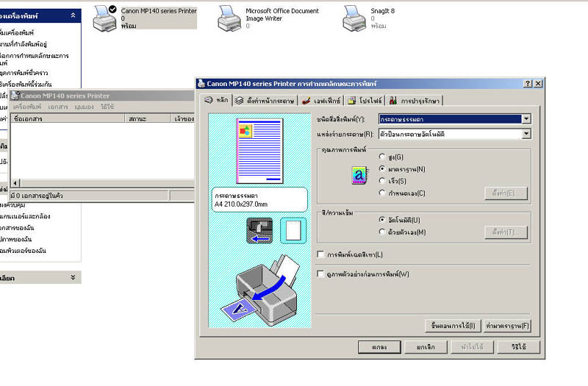The image size is (588, 386).
Task: Click the Canon MP140 print queue window title icon
Action: (x=15, y=96)
